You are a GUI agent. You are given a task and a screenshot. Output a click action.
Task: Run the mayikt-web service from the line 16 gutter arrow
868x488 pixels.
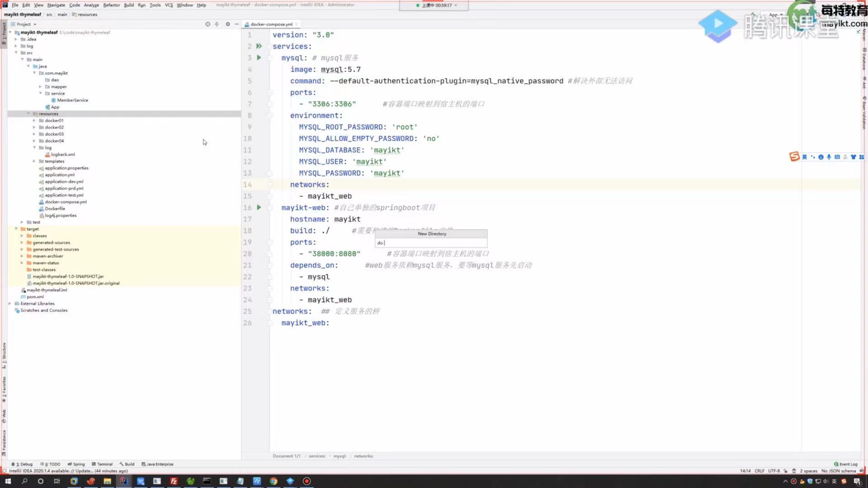point(259,207)
